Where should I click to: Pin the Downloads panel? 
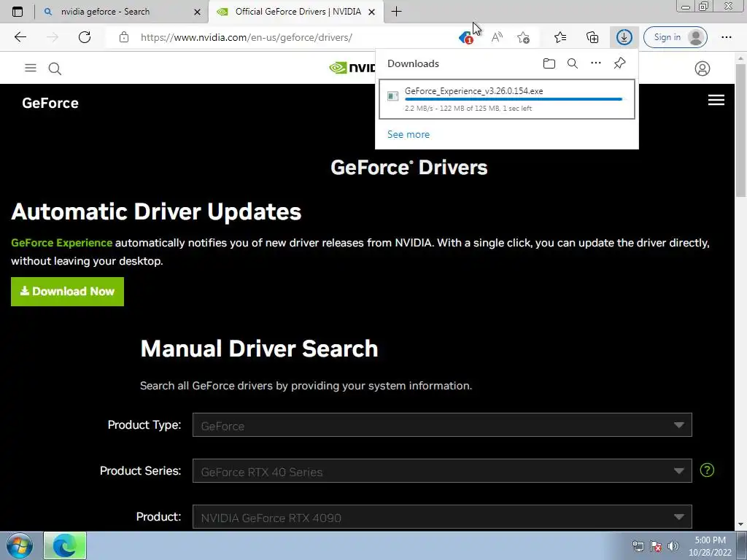click(x=619, y=63)
